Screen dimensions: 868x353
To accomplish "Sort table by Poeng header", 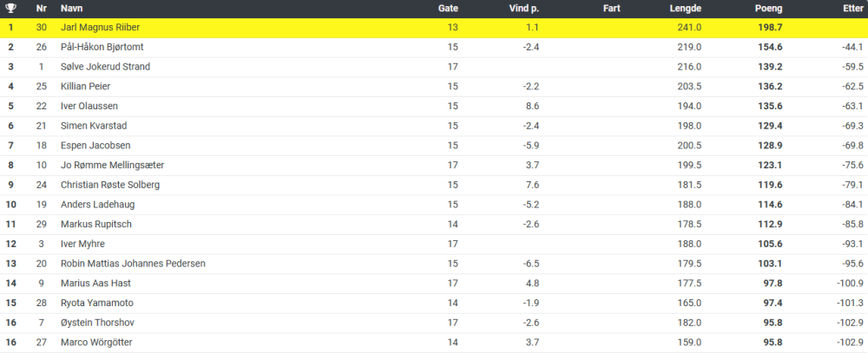I will (x=768, y=9).
